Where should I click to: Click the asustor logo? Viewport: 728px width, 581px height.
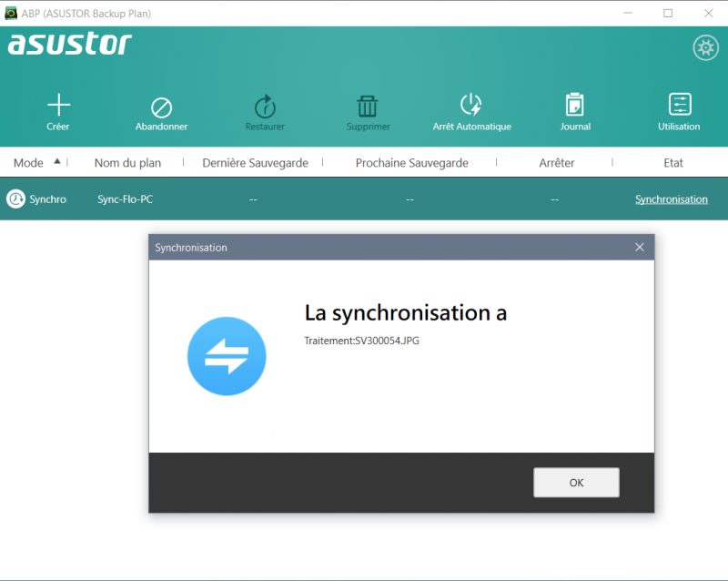[x=70, y=44]
